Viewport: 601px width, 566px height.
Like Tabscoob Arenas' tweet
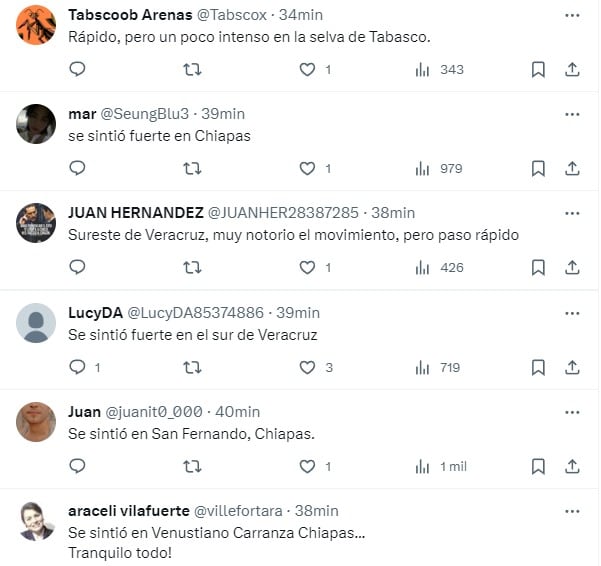[308, 69]
